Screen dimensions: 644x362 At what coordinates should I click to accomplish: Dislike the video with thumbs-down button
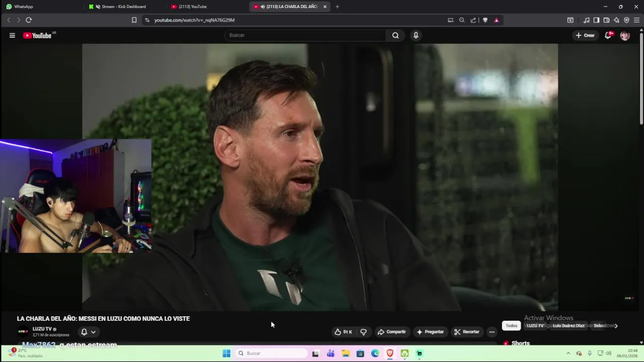coord(363,332)
